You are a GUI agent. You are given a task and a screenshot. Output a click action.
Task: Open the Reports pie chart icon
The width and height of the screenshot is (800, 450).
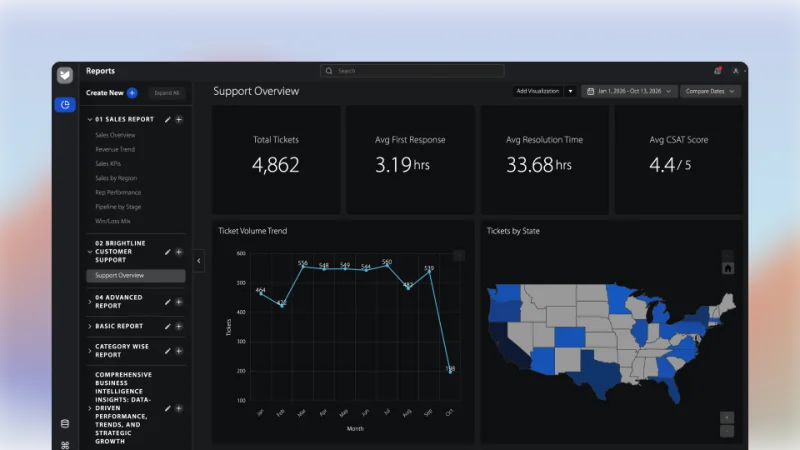pyautogui.click(x=65, y=105)
